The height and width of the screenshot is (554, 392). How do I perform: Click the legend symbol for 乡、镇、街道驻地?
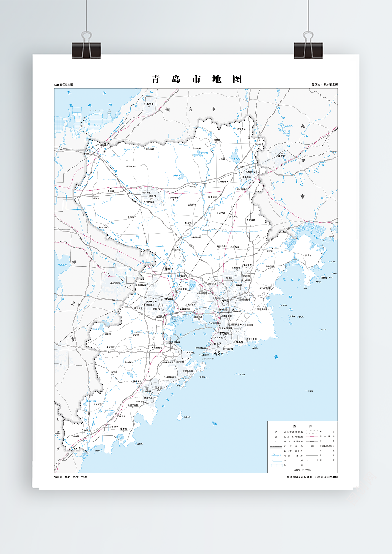(276, 442)
